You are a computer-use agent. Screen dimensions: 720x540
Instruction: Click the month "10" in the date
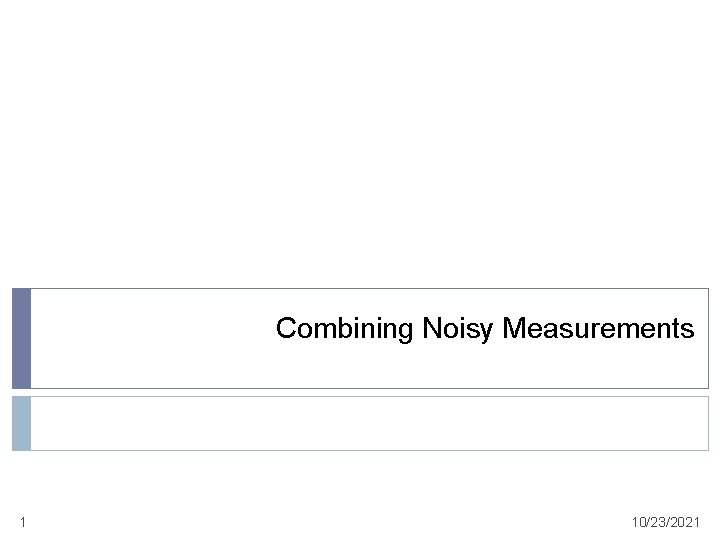[x=638, y=522]
